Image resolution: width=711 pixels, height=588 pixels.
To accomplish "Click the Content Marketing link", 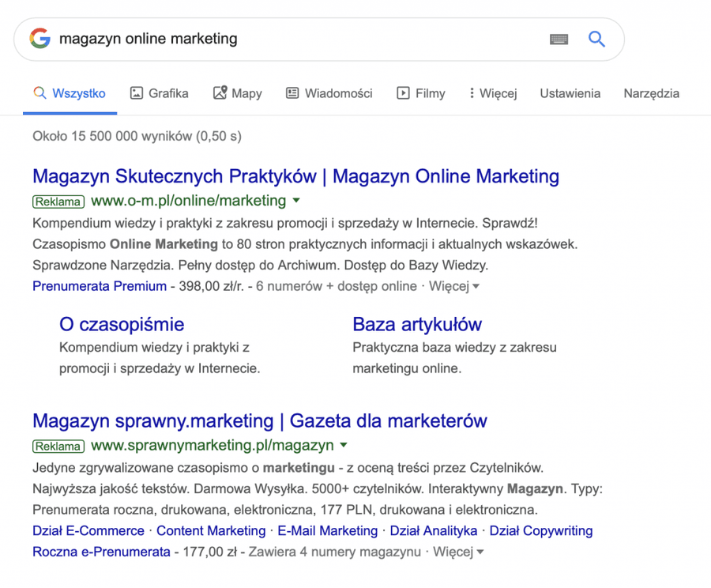I will [x=210, y=530].
